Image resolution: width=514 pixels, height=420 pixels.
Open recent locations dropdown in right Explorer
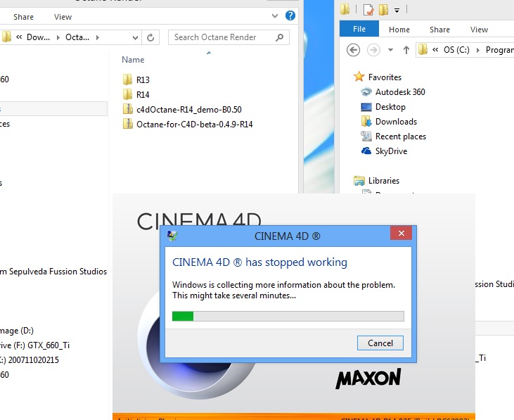pos(390,50)
